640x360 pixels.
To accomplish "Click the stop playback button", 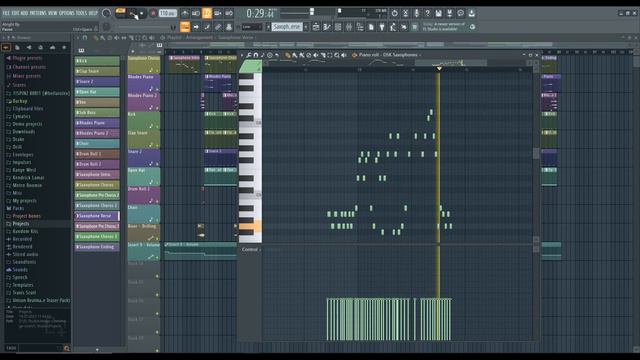I will (142, 13).
